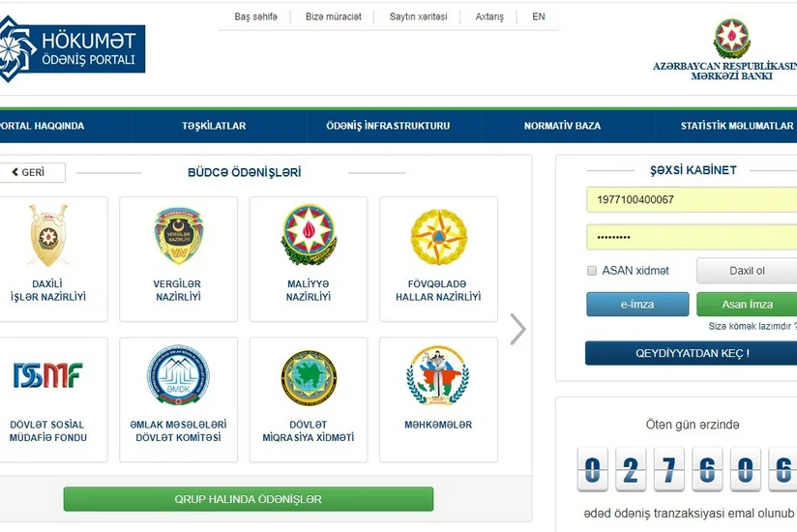Open the DSMF logo tile
The width and height of the screenshot is (797, 532).
point(48,375)
